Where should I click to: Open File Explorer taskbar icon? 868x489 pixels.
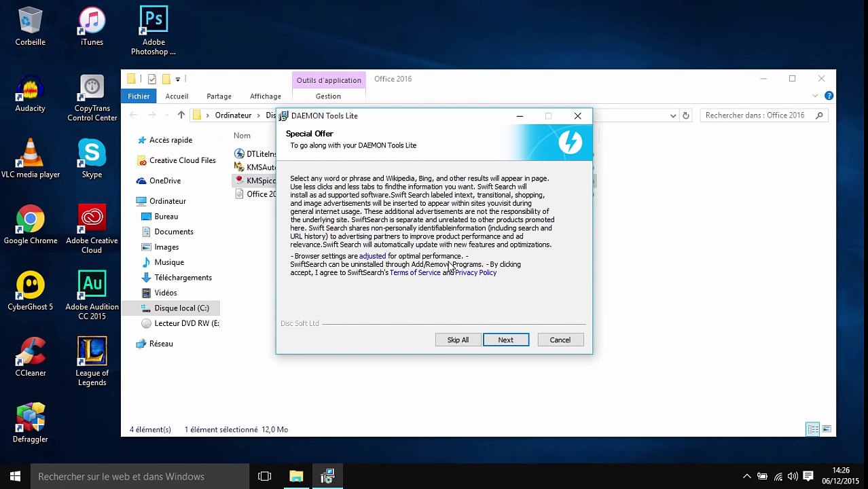[296, 476]
